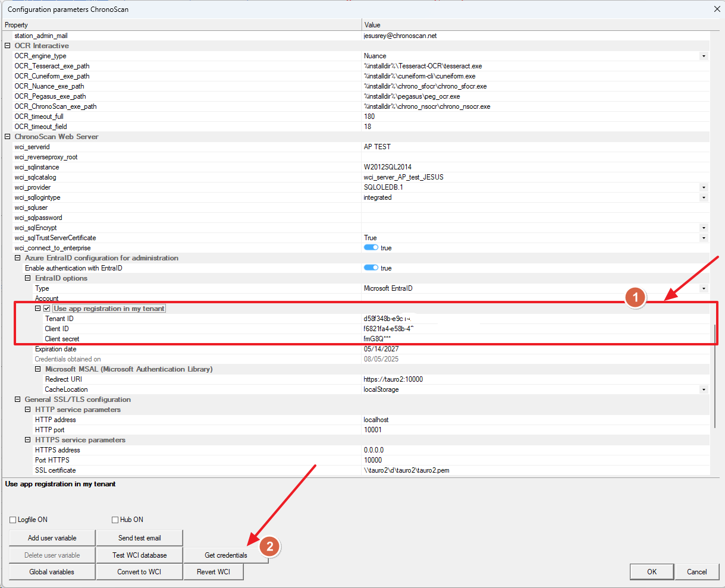The height and width of the screenshot is (588, 725).
Task: Select the OCR_Nuance_exe_path property label
Action: (x=49, y=86)
